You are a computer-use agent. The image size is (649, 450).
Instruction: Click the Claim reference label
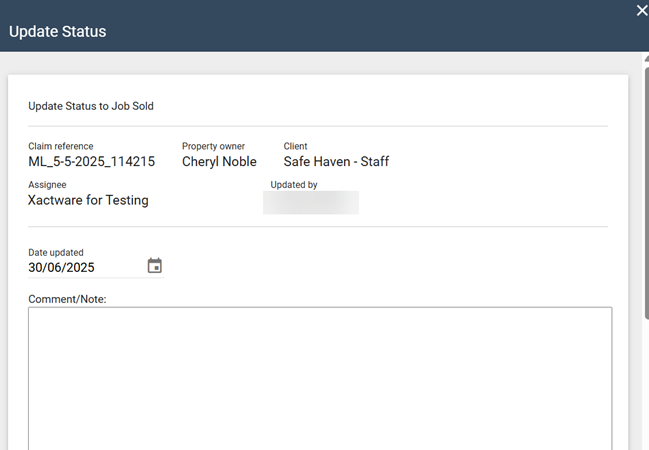(61, 147)
